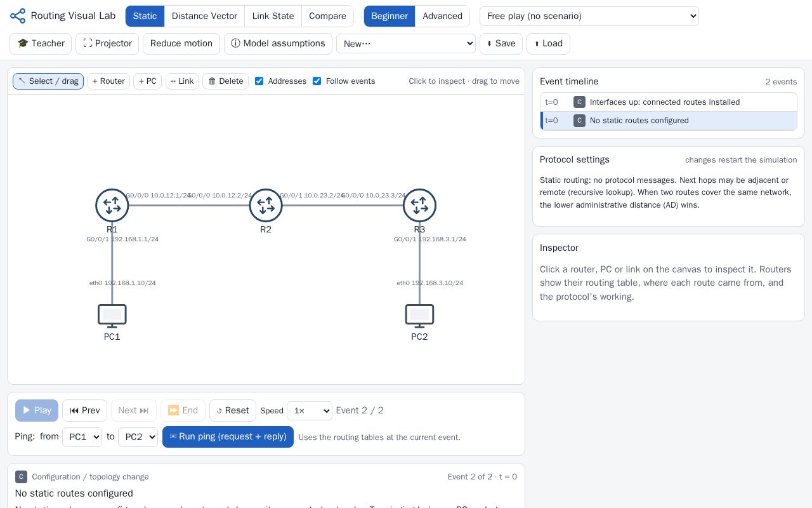This screenshot has width=812, height=508.
Task: Click the Routing Visual Lab logo icon
Action: click(18, 16)
